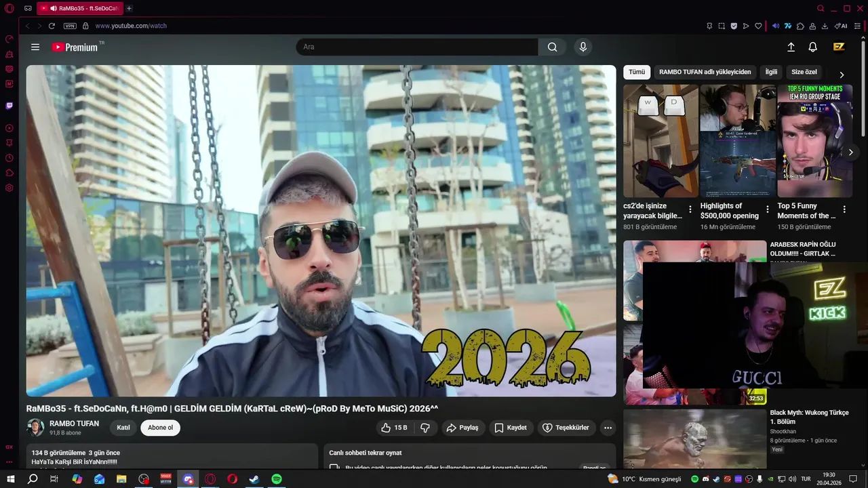The height and width of the screenshot is (488, 868).
Task: Start voice search with the microphone icon
Action: click(x=583, y=47)
